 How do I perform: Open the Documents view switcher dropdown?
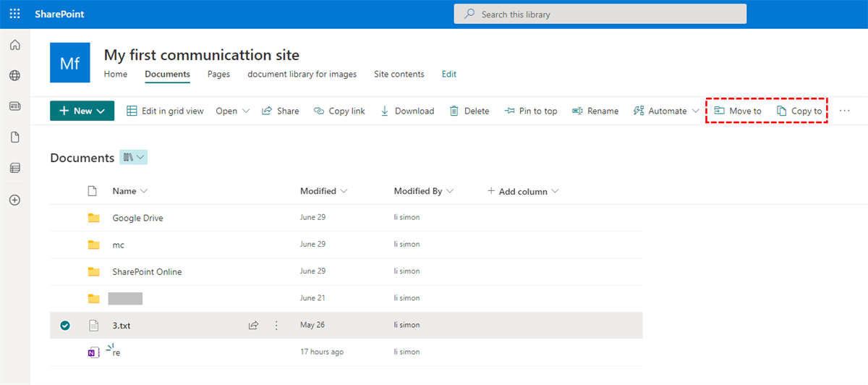[134, 158]
